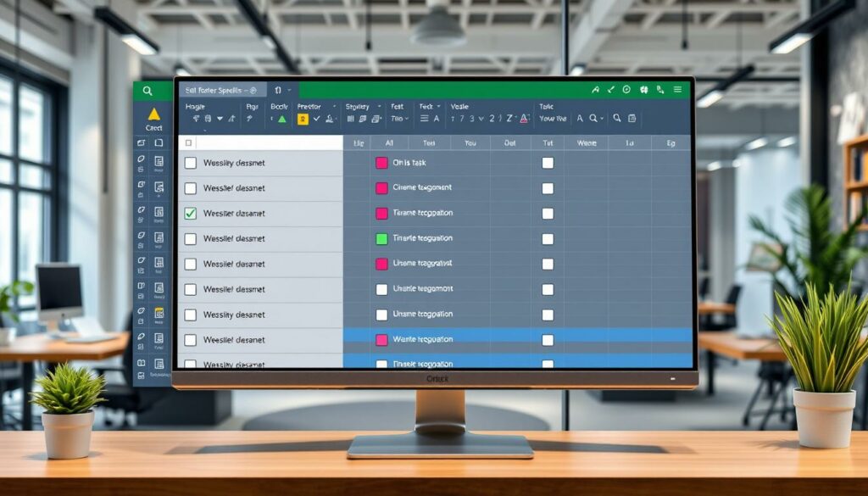
Task: Open the chevron beside the second document tab
Action: pos(289,90)
